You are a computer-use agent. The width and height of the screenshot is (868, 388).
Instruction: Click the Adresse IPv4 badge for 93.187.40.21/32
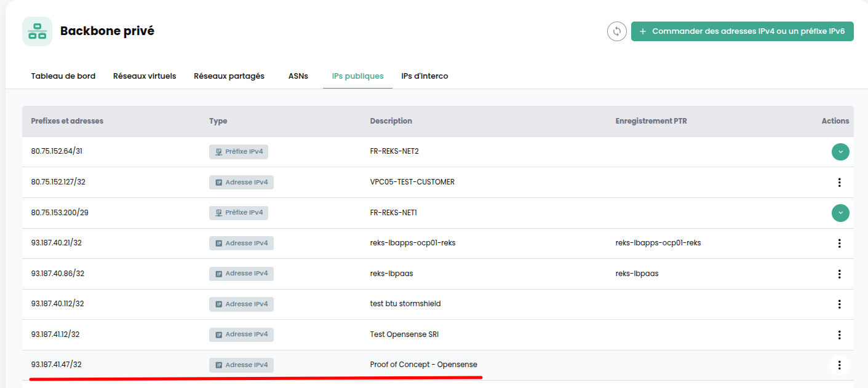(241, 243)
